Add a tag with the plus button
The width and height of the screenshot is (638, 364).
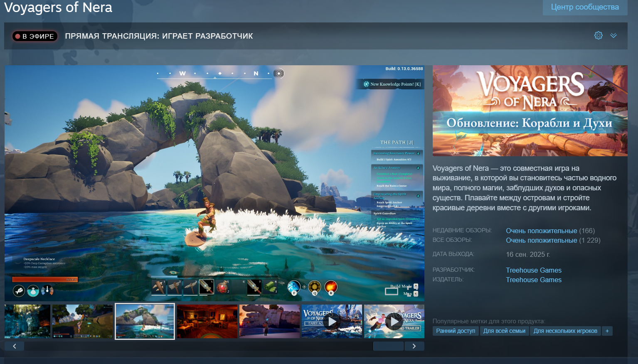607,331
